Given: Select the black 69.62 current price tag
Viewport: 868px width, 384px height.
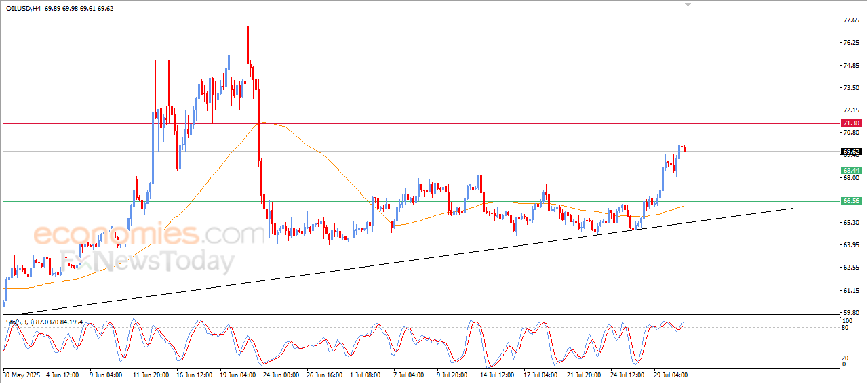Looking at the screenshot, I should pyautogui.click(x=851, y=151).
